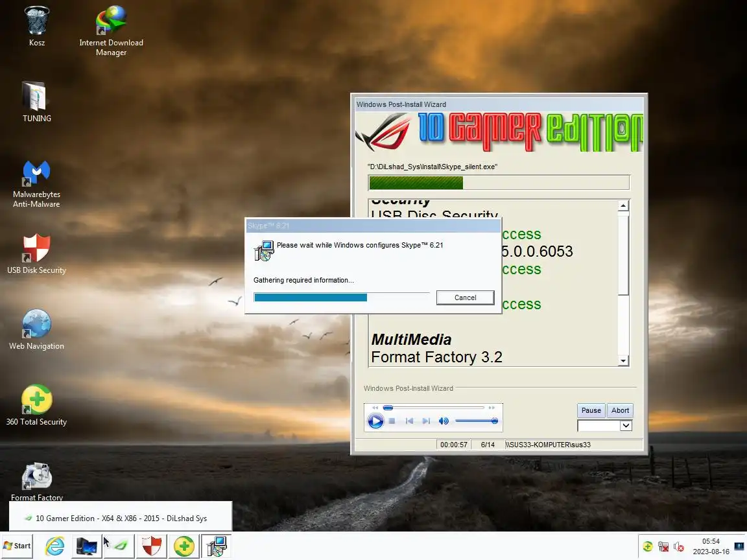Select the TUNING folder icon

[37, 101]
